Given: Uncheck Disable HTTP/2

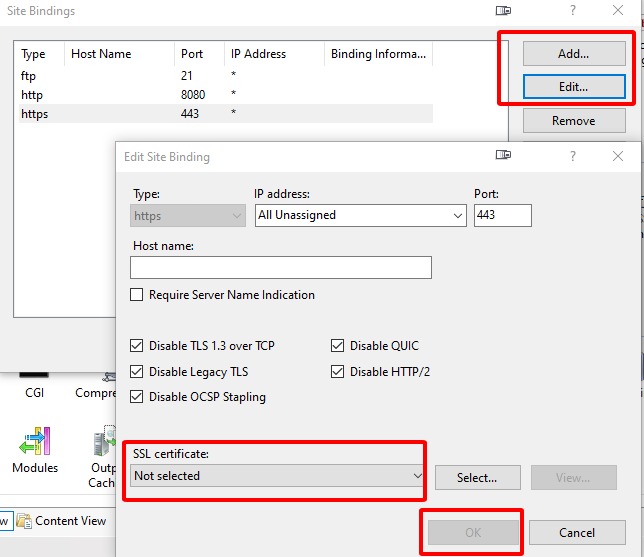Looking at the screenshot, I should pos(337,372).
